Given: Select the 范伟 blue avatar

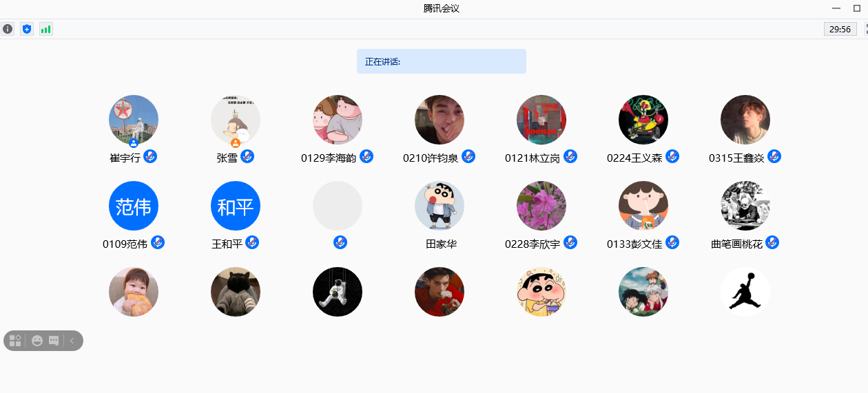Looking at the screenshot, I should tap(134, 206).
